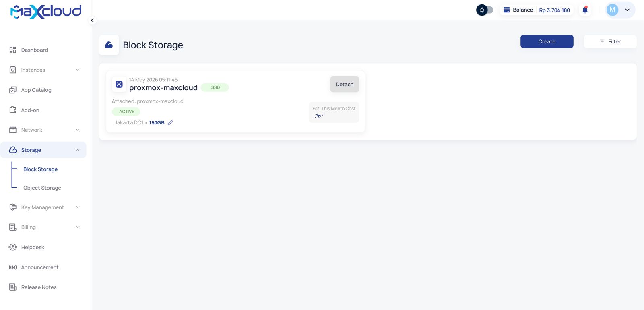Click the Storage cloud icon in sidebar
Viewport: 644px width, 310px height.
tap(13, 150)
